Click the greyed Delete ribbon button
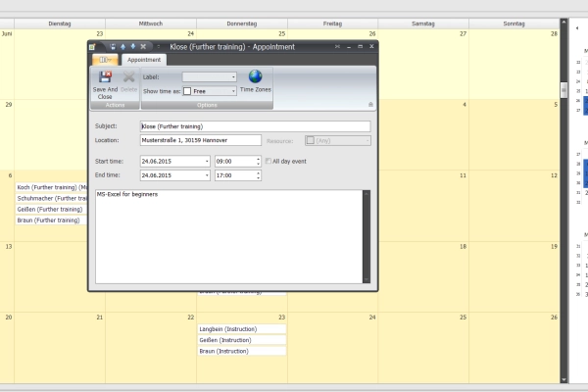The height and width of the screenshot is (392, 588). pyautogui.click(x=128, y=81)
